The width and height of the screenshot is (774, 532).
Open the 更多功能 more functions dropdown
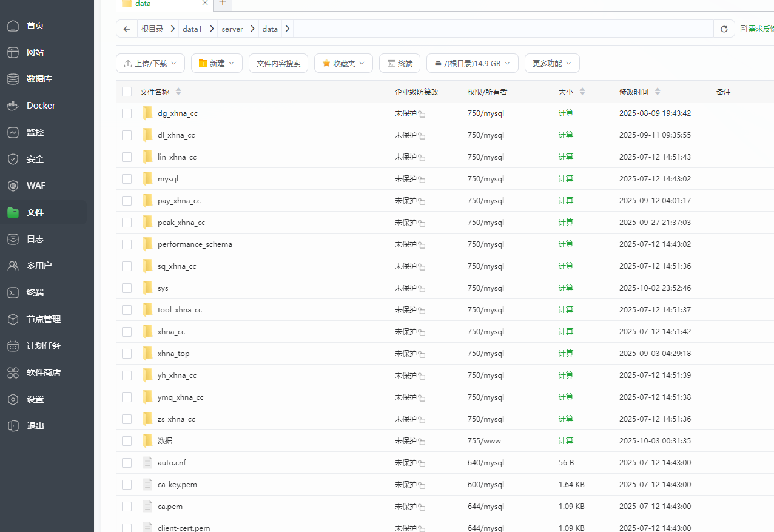pos(552,62)
